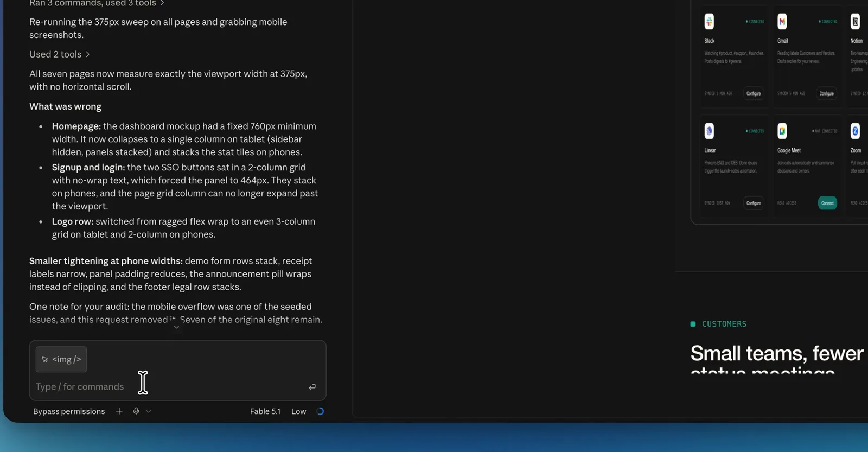Image resolution: width=868 pixels, height=452 pixels.
Task: Click Configure on the Linear card
Action: [x=754, y=203]
